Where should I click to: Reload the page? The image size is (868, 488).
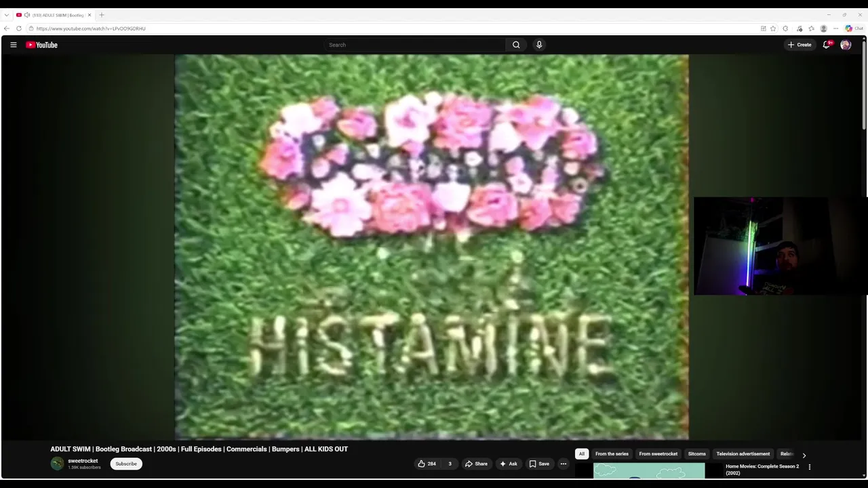pyautogui.click(x=19, y=28)
